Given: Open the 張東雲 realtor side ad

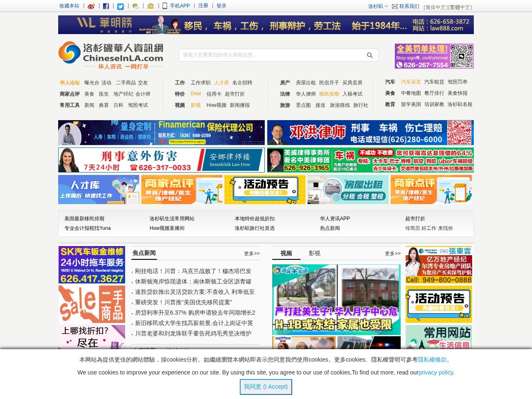Looking at the screenshot, I should point(439,265).
